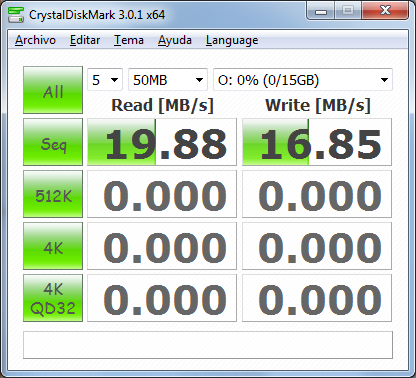
Task: Click the 4K read result 0.000
Action: tap(162, 246)
